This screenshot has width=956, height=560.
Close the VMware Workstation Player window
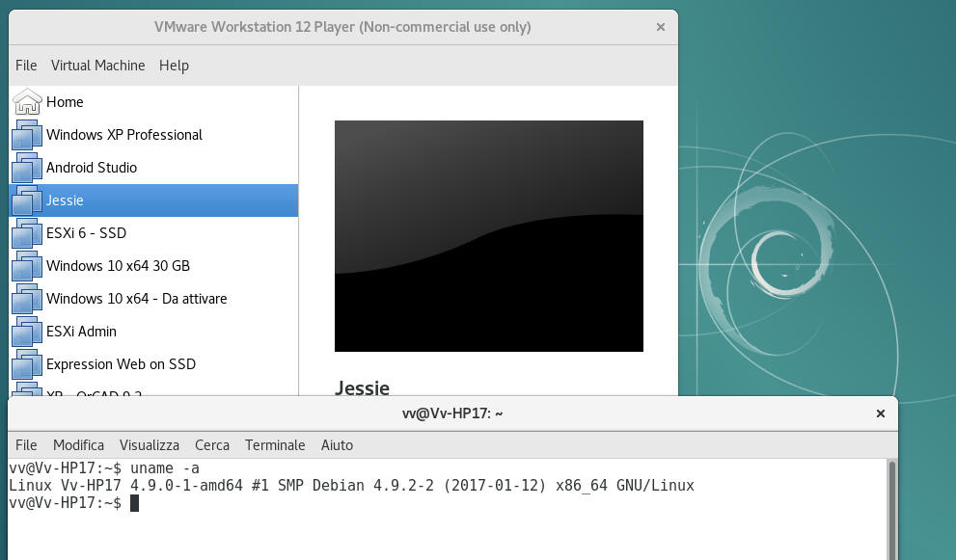[660, 27]
